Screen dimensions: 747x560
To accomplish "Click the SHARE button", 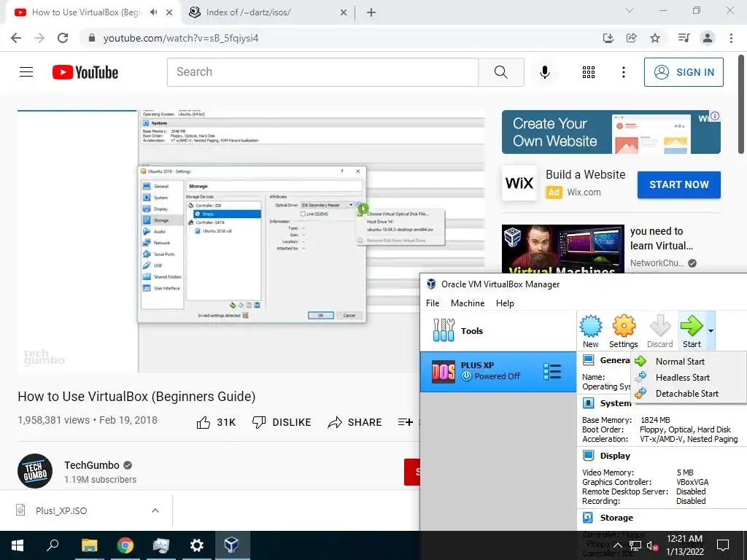I will point(355,422).
